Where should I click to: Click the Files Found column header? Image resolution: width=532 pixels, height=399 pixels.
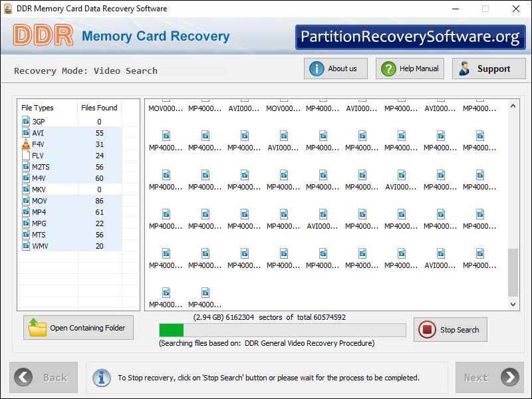[99, 108]
